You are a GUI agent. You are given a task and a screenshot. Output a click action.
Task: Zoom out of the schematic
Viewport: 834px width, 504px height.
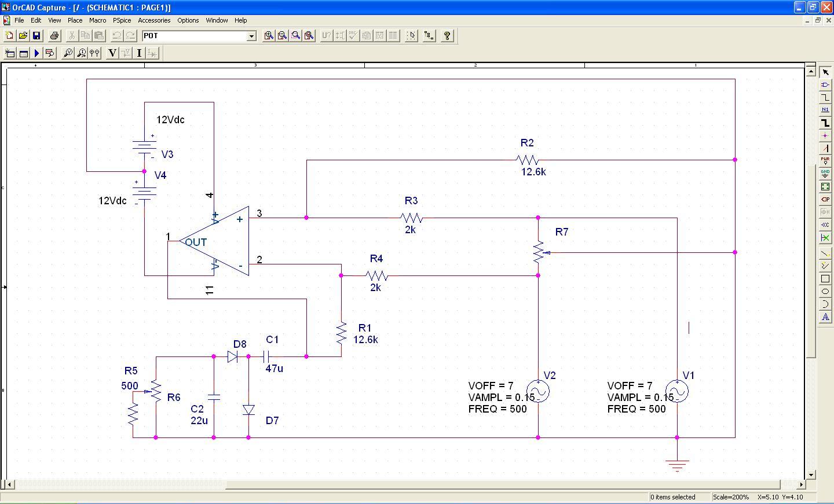pos(282,36)
